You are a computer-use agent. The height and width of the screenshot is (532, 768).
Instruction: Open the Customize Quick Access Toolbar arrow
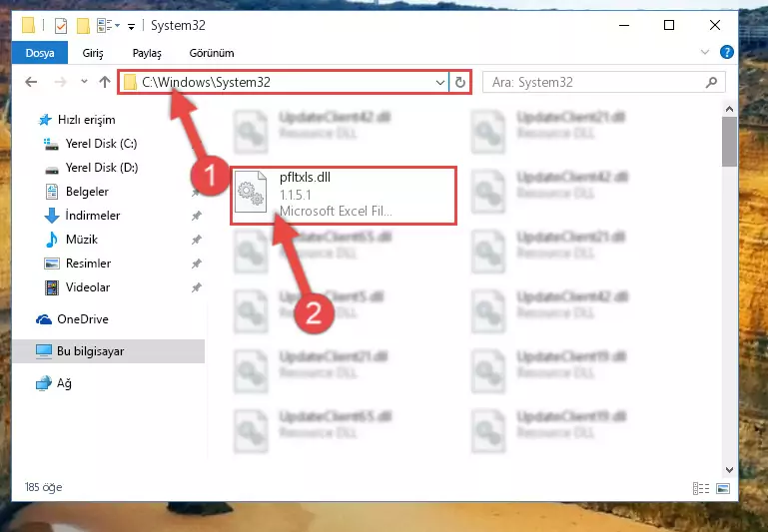[x=131, y=26]
